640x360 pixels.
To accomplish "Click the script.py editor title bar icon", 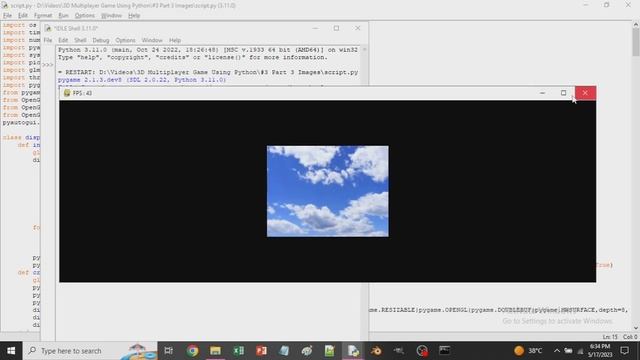I will (5, 5).
